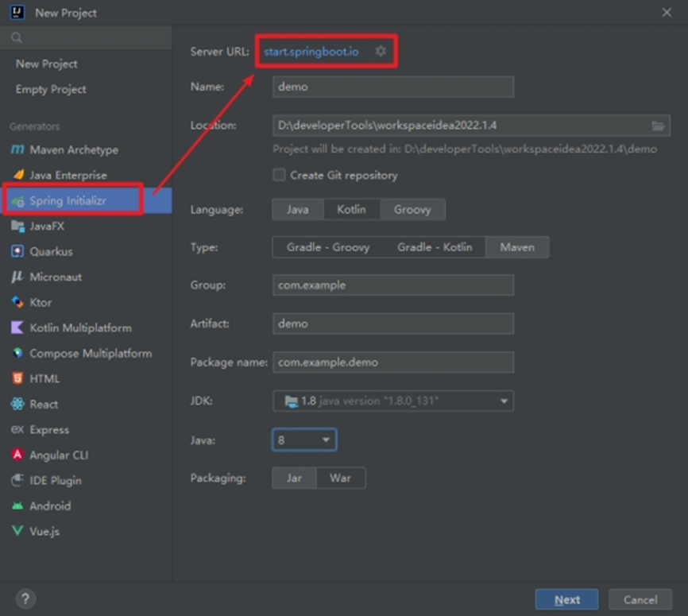Click the Name input field
The width and height of the screenshot is (688, 616).
pyautogui.click(x=393, y=87)
